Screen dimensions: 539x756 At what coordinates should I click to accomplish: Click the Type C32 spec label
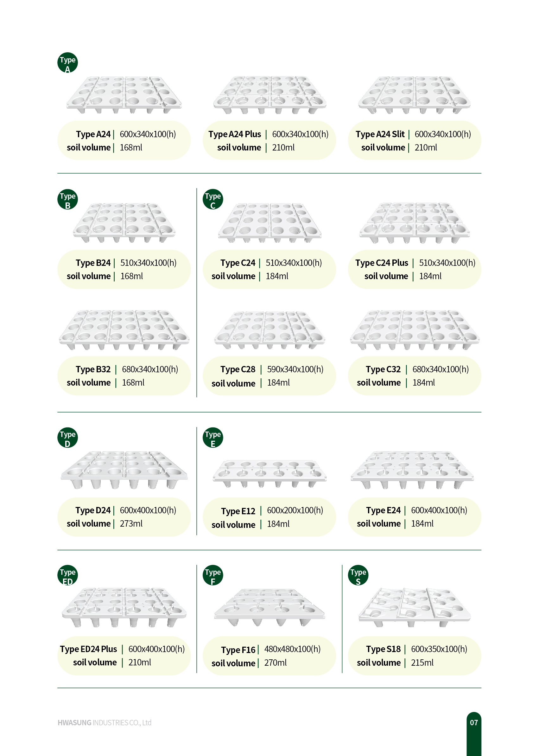point(414,376)
